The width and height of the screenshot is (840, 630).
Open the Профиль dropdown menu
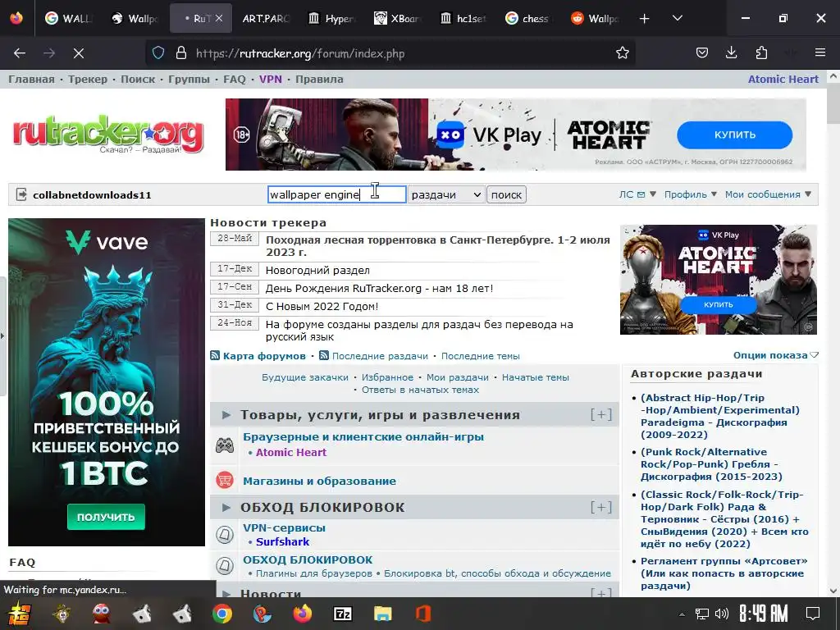point(690,194)
